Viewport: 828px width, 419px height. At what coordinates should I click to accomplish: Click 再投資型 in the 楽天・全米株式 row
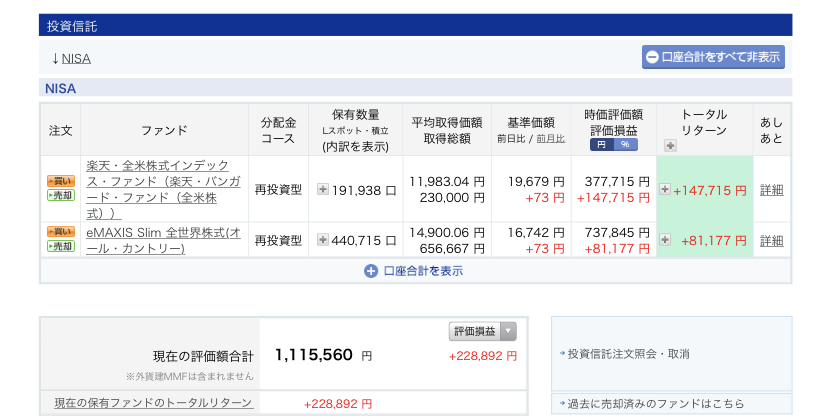(278, 190)
